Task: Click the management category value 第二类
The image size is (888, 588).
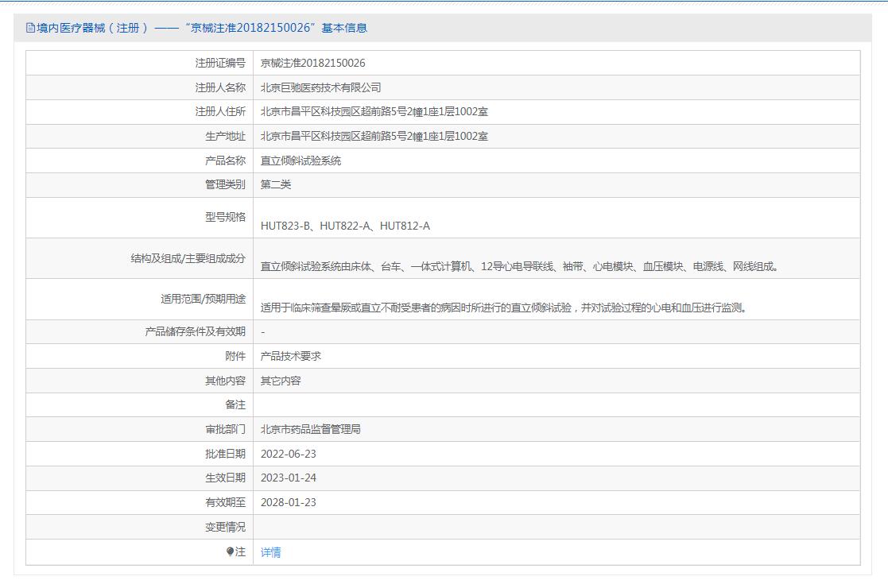Action: 276,185
